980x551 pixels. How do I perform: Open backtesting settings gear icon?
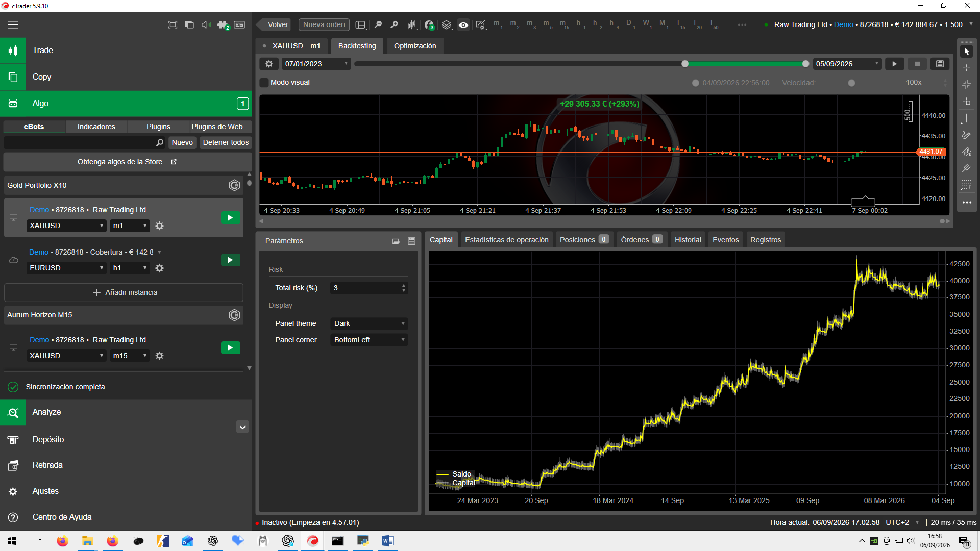coord(269,64)
